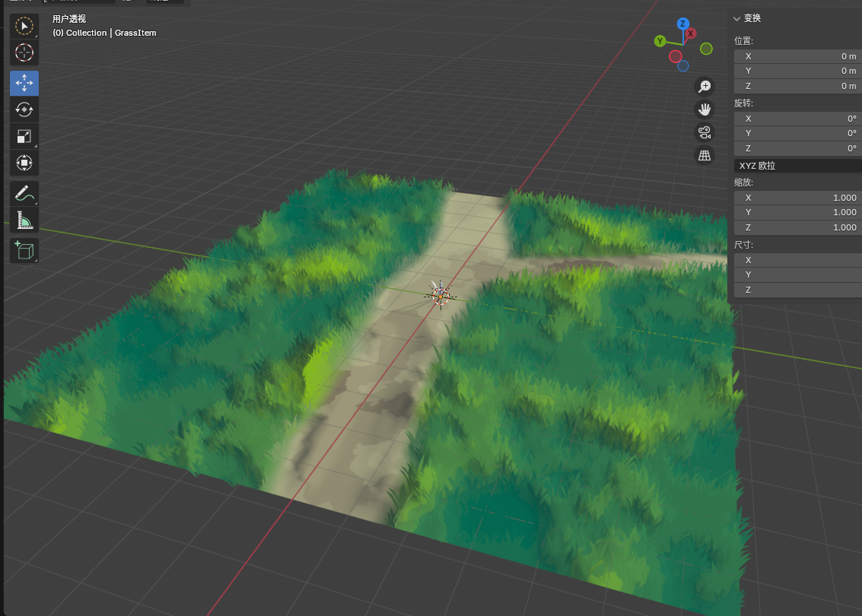Click the 缩放 X scale field

[797, 197]
